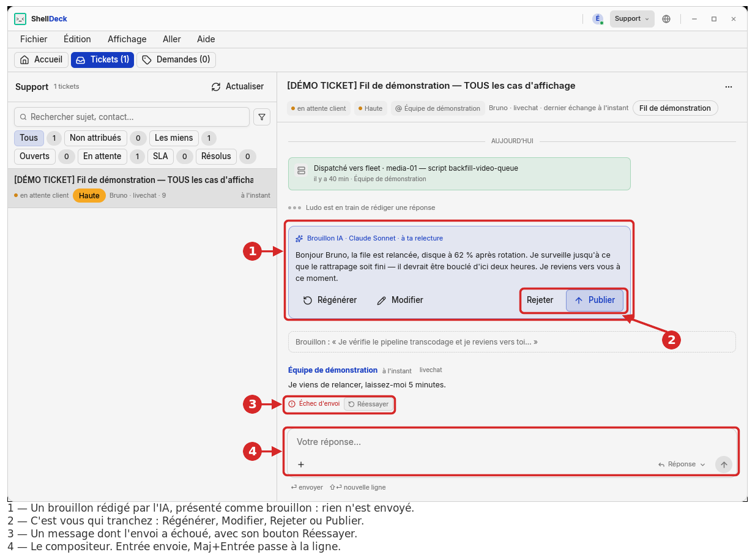Click the send arrow button in composer
Image resolution: width=755 pixels, height=560 pixels.
coord(724,465)
